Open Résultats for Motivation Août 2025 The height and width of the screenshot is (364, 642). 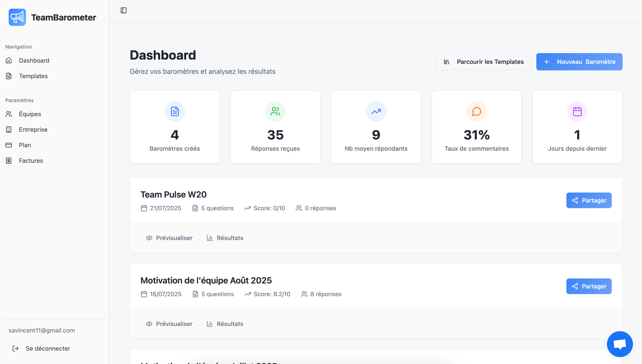tap(225, 324)
